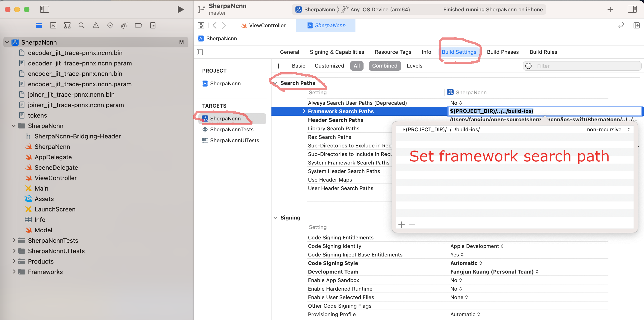Screen dimensions: 644x320
Task: Open the Source Control navigator icon
Action: [x=53, y=25]
